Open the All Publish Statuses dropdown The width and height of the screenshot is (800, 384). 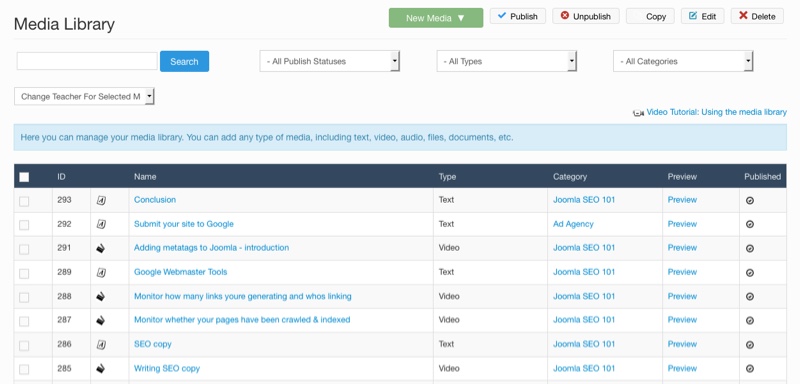coord(330,61)
